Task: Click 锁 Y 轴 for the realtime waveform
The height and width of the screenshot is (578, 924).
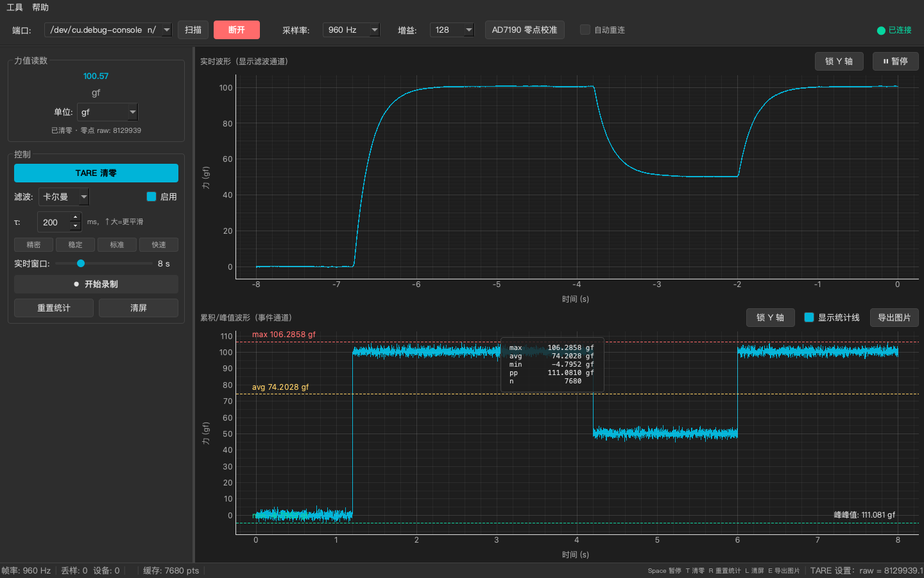Action: pyautogui.click(x=839, y=61)
